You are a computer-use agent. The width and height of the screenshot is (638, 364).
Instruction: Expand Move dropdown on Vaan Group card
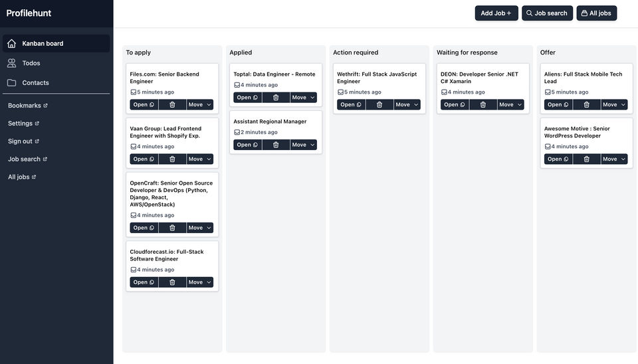200,159
